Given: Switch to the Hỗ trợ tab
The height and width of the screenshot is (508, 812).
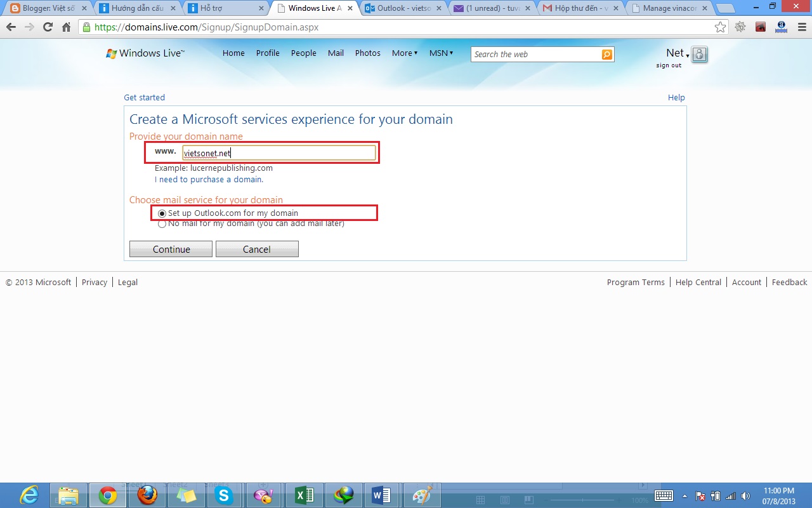Looking at the screenshot, I should (225, 9).
